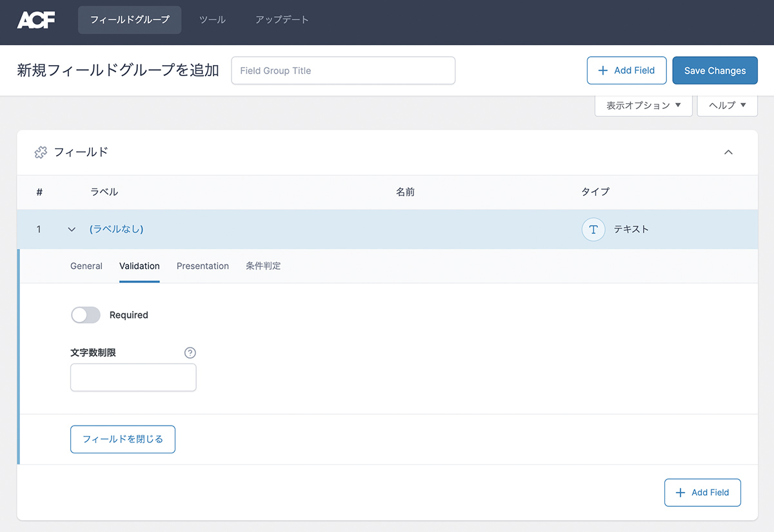Click the テキスト type label
Screen dimensions: 774x532
631,230
